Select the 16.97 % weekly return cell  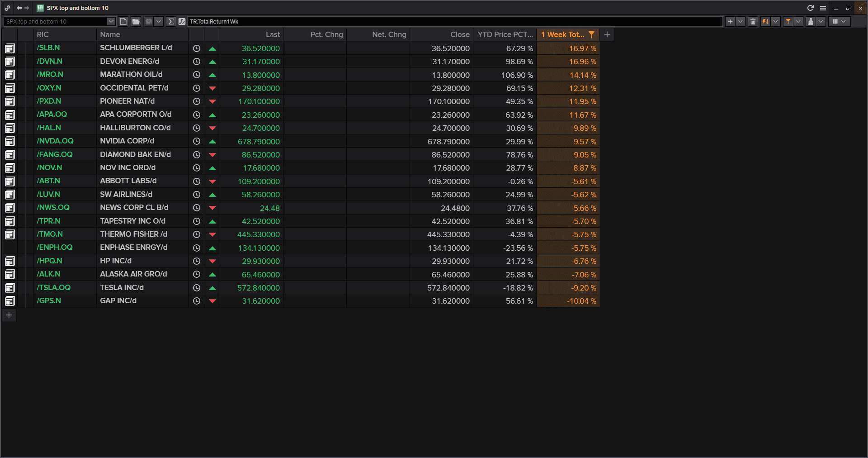568,48
